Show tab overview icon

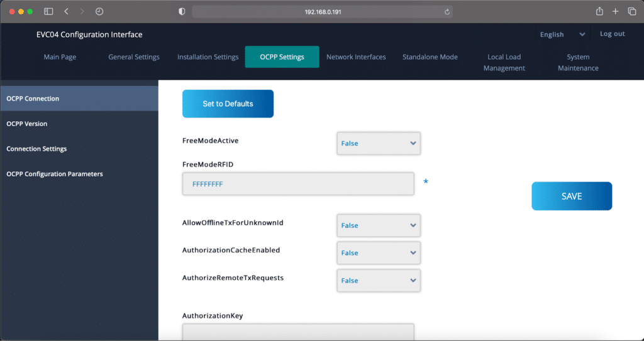pyautogui.click(x=632, y=11)
